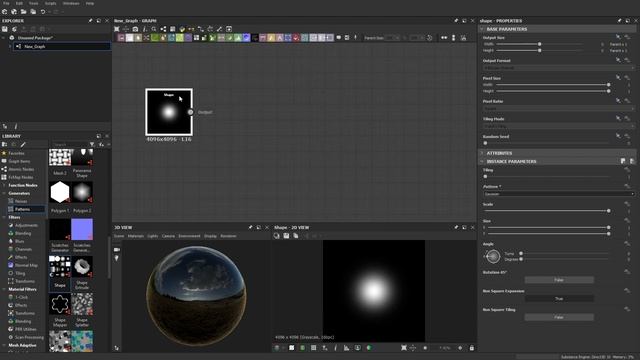The image size is (640, 360).
Task: Toggle the Tiling Mode inheritance icon
Action: 618,118
